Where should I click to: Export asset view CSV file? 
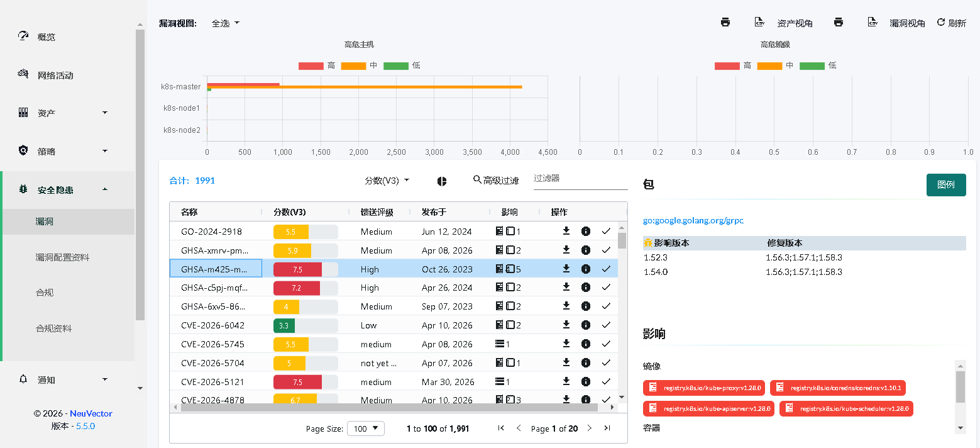pos(759,23)
